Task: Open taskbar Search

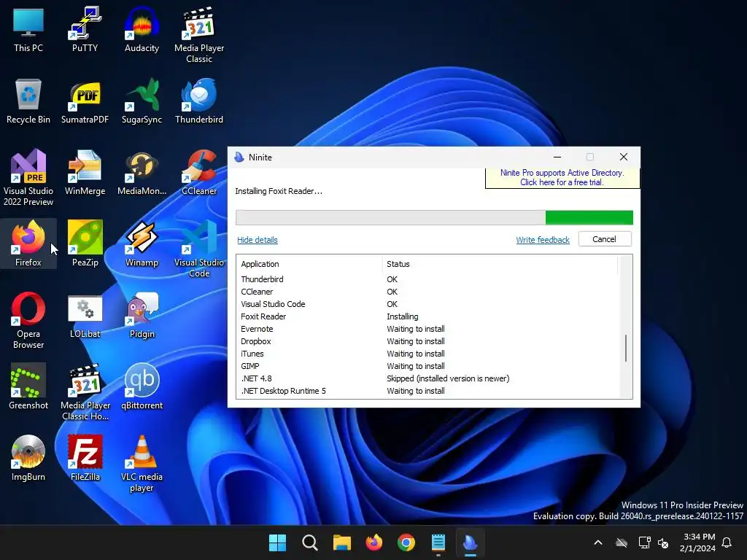Action: point(309,542)
